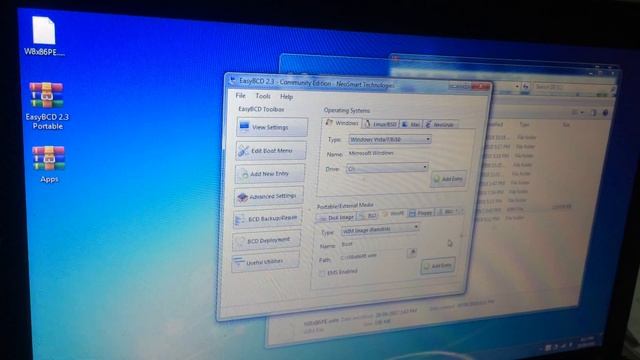Click the EasyBCD title bar app icon
This screenshot has height=360, width=640.
click(232, 80)
